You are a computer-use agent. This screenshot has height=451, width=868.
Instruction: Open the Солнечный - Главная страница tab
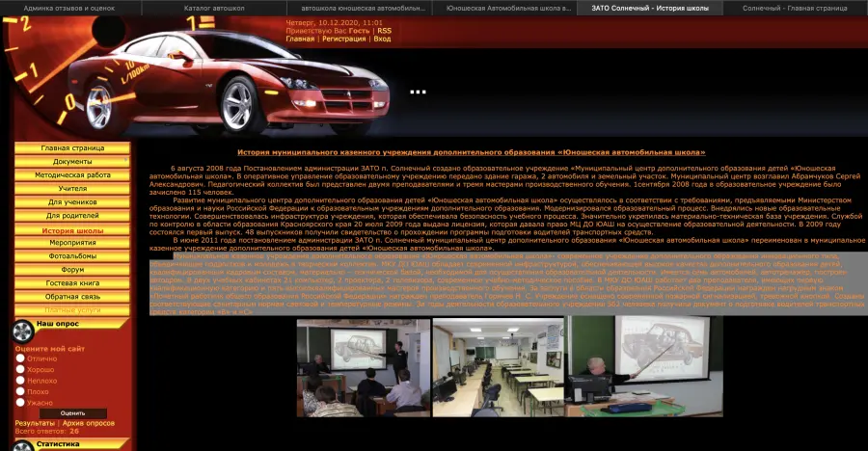click(x=795, y=7)
